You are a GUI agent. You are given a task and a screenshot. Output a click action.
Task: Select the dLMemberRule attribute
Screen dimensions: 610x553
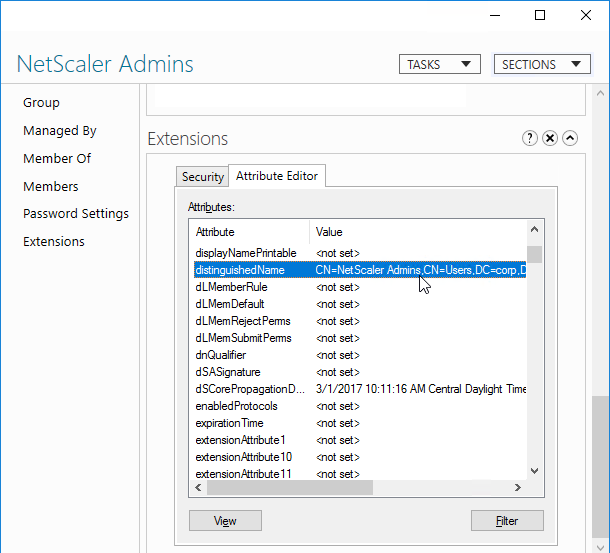pyautogui.click(x=360, y=287)
